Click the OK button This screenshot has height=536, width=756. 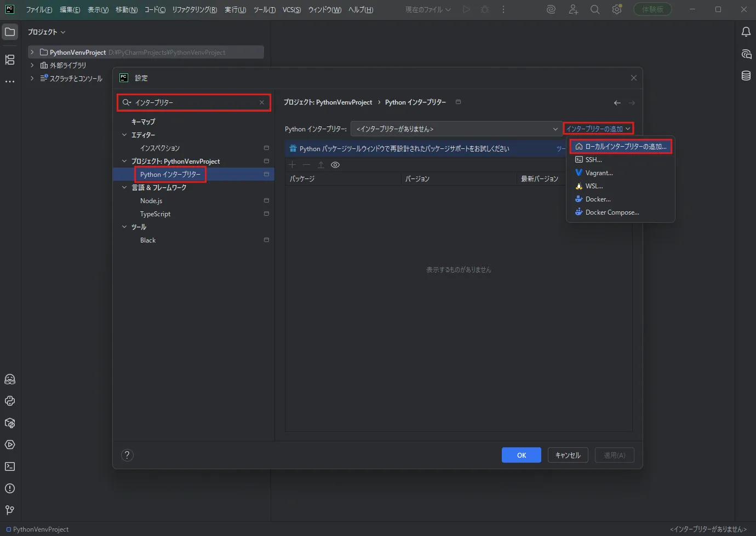coord(522,455)
